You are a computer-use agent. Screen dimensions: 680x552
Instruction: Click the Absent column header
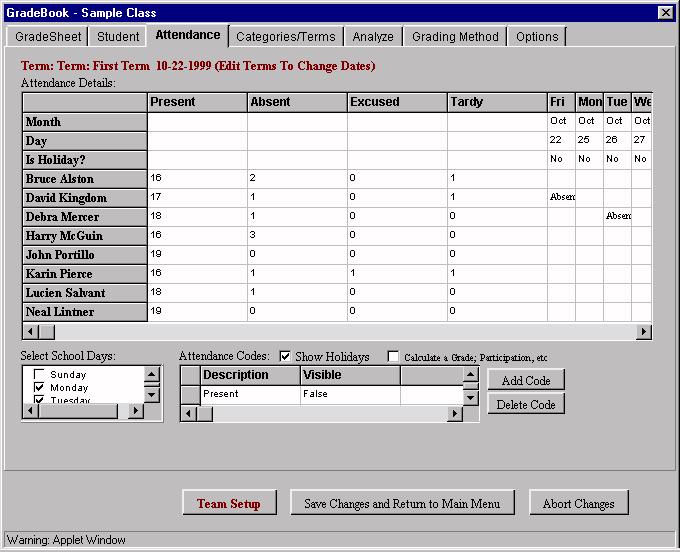click(x=297, y=102)
